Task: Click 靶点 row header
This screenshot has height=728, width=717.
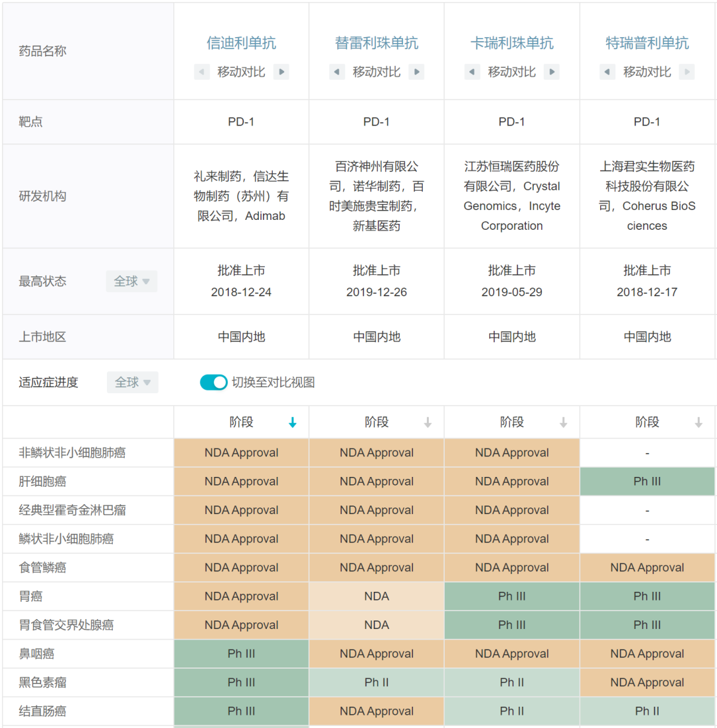Action: pyautogui.click(x=31, y=122)
